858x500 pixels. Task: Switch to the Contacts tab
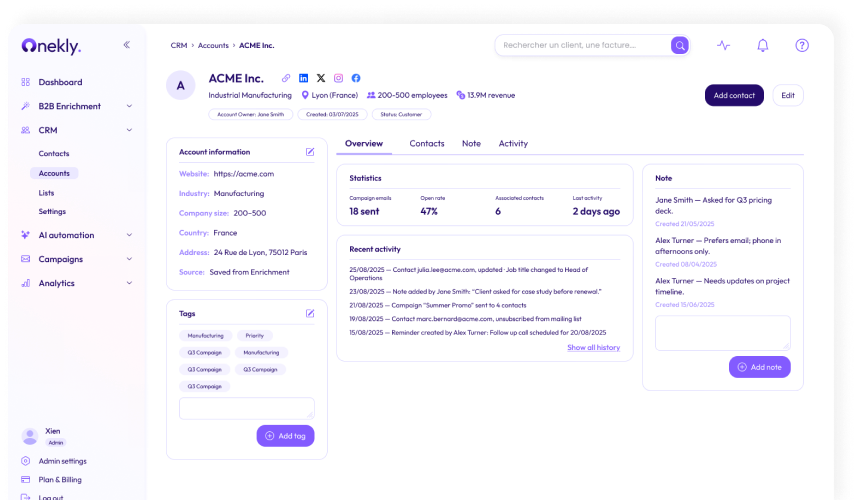pos(427,144)
